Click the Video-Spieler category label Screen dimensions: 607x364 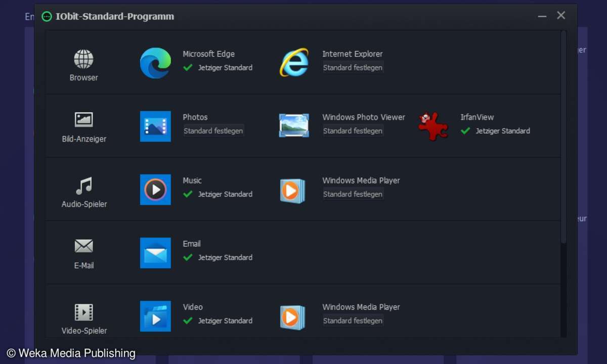pyautogui.click(x=84, y=331)
